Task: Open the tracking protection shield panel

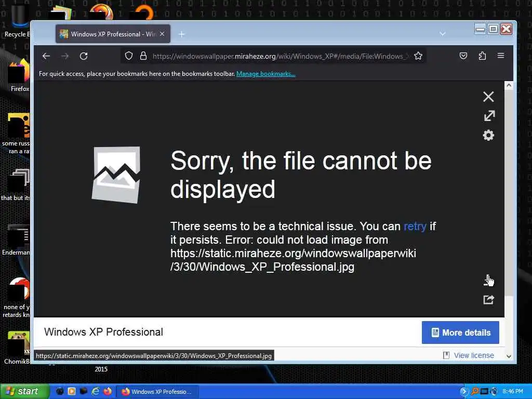Action: click(x=129, y=56)
